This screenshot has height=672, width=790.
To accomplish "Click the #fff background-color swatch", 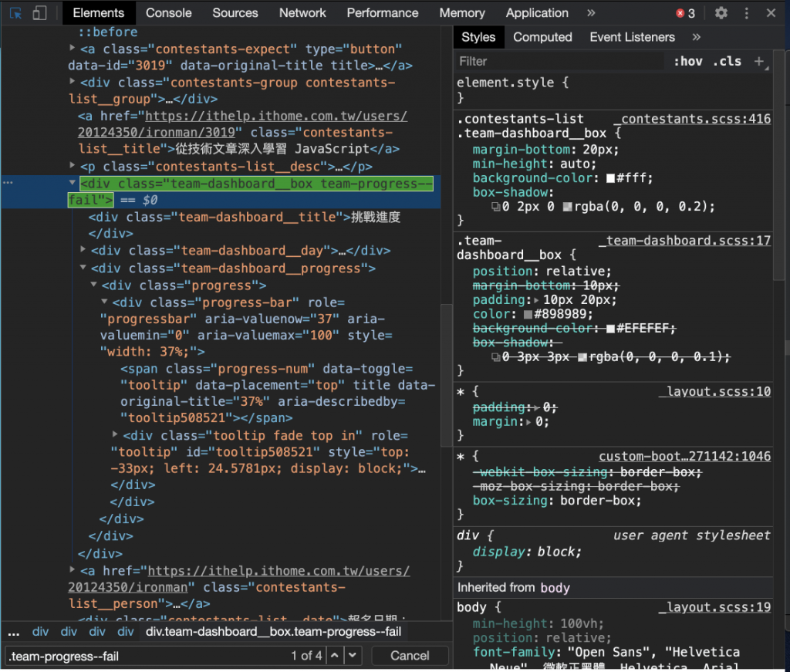I will [x=611, y=178].
